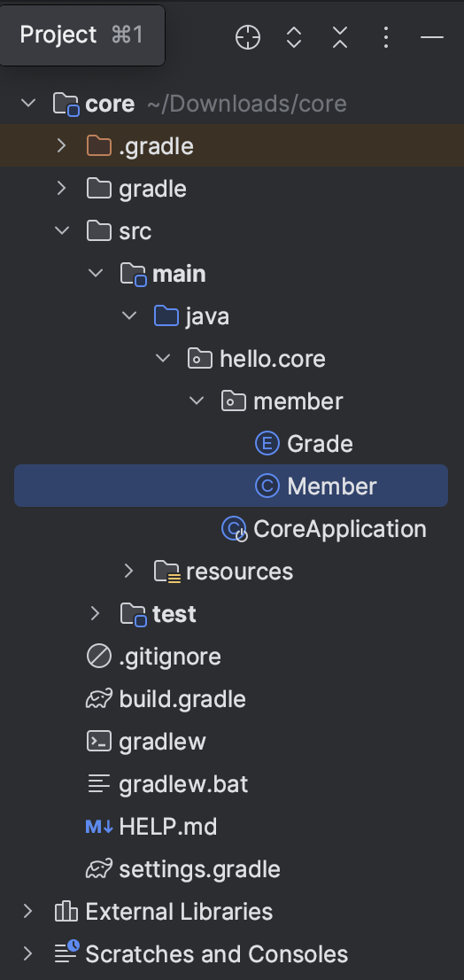The height and width of the screenshot is (980, 464).
Task: Select the Grade enum icon
Action: [267, 444]
